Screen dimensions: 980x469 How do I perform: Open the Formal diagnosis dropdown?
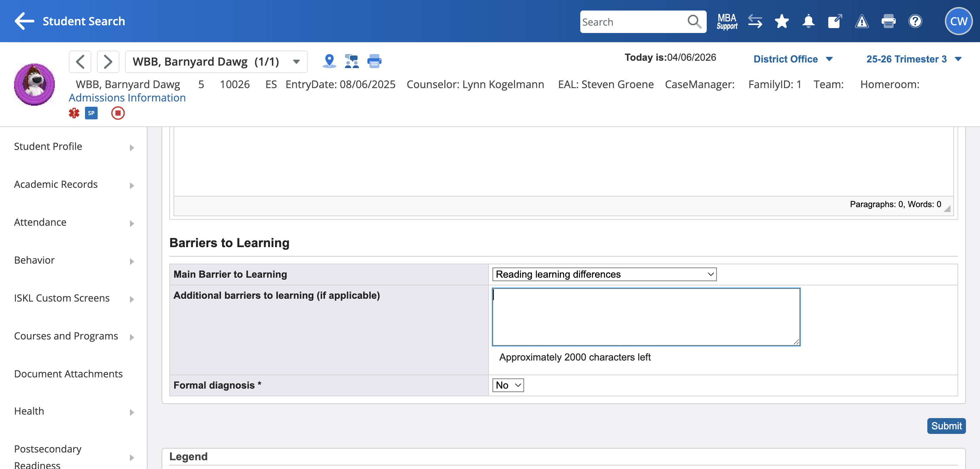point(508,385)
